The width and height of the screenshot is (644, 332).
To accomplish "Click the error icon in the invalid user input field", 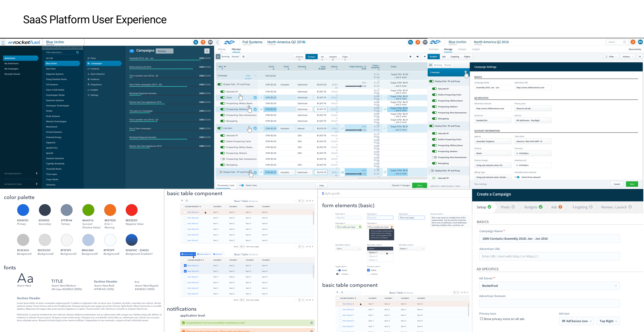I will click(x=392, y=227).
